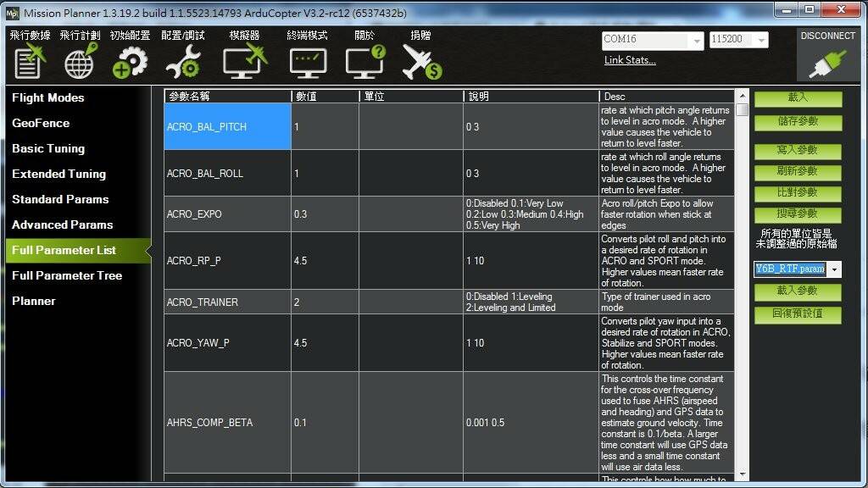Click the 搜尋參數 search params button
This screenshot has height=488, width=868.
(798, 214)
